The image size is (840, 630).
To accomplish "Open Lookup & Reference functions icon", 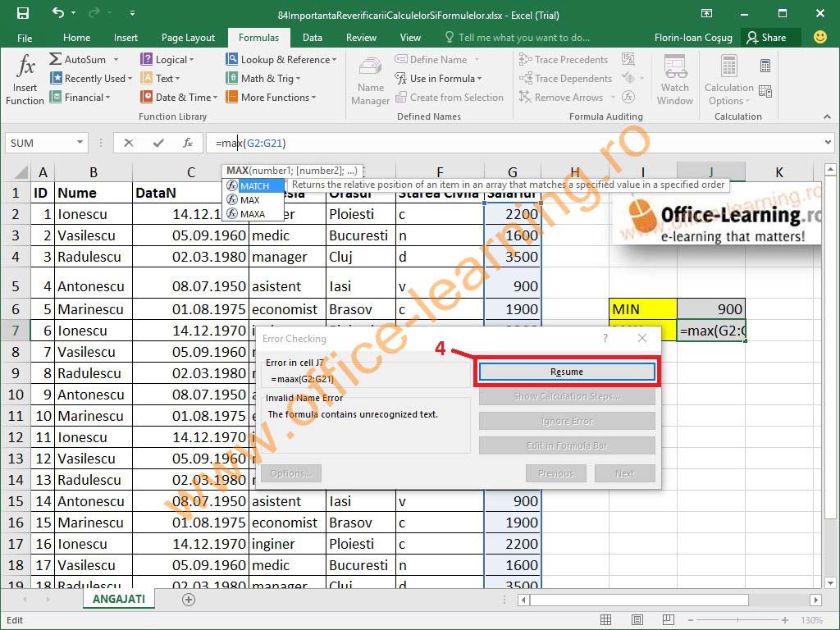I will click(232, 59).
